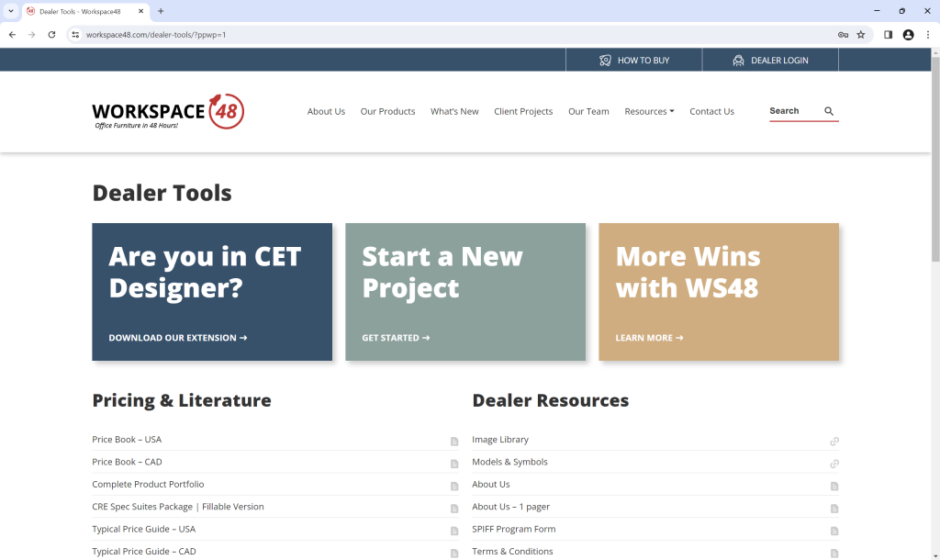The image size is (940, 560).
Task: Click Download Our Extension link
Action: pyautogui.click(x=177, y=338)
